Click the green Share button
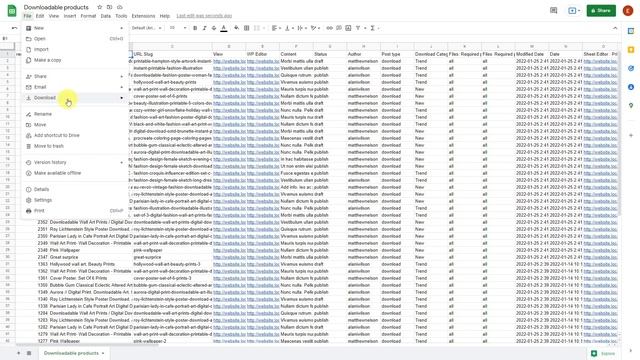 tap(601, 11)
